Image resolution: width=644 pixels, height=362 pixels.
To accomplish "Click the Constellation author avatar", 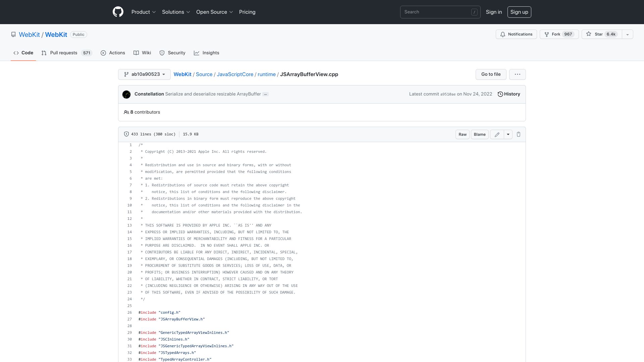I will pyautogui.click(x=126, y=95).
